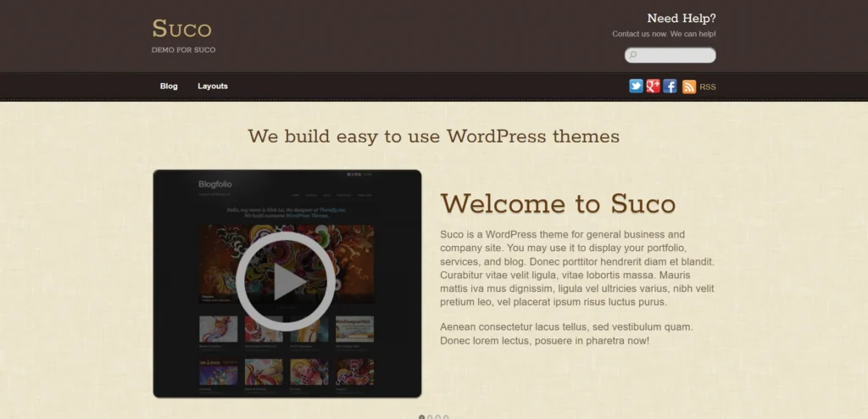868x419 pixels.
Task: Visit the Facebook page icon
Action: pyautogui.click(x=670, y=86)
